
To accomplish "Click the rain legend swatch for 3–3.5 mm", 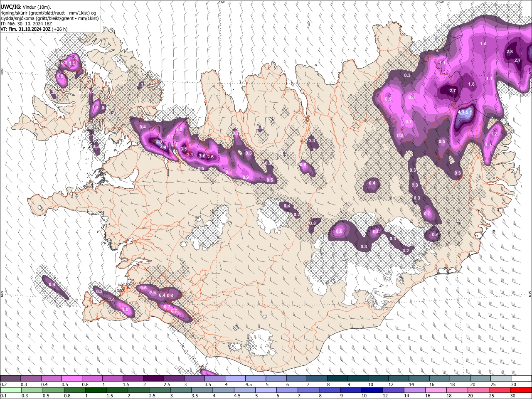I will [x=181, y=390].
